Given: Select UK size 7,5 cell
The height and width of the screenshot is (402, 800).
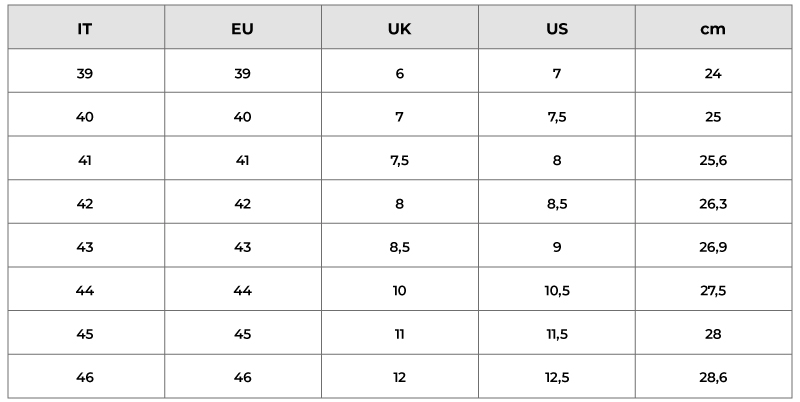Looking at the screenshot, I should pos(399,158).
